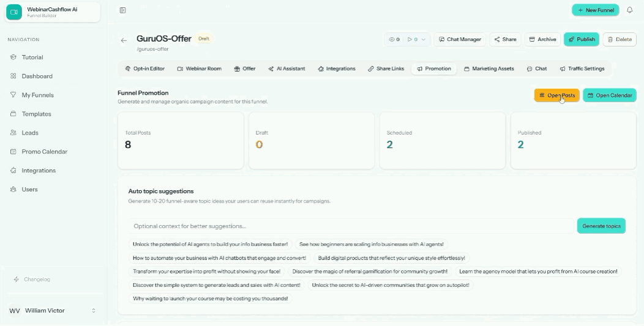Image resolution: width=644 pixels, height=326 pixels.
Task: Go back using the left arrow
Action: [124, 40]
